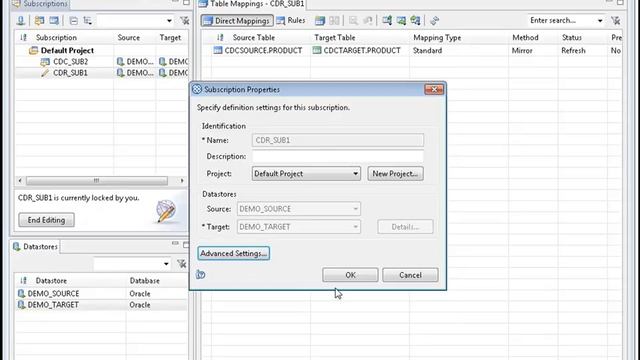Clear the Subscriptions search filter icon
This screenshot has width=640, height=360.
184,20
